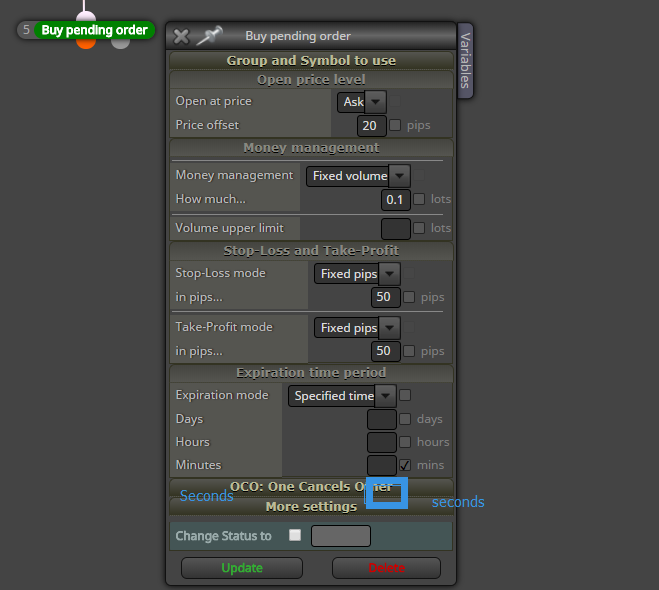Open the Fixed volume dropdown
The height and width of the screenshot is (590, 659).
pyautogui.click(x=358, y=176)
